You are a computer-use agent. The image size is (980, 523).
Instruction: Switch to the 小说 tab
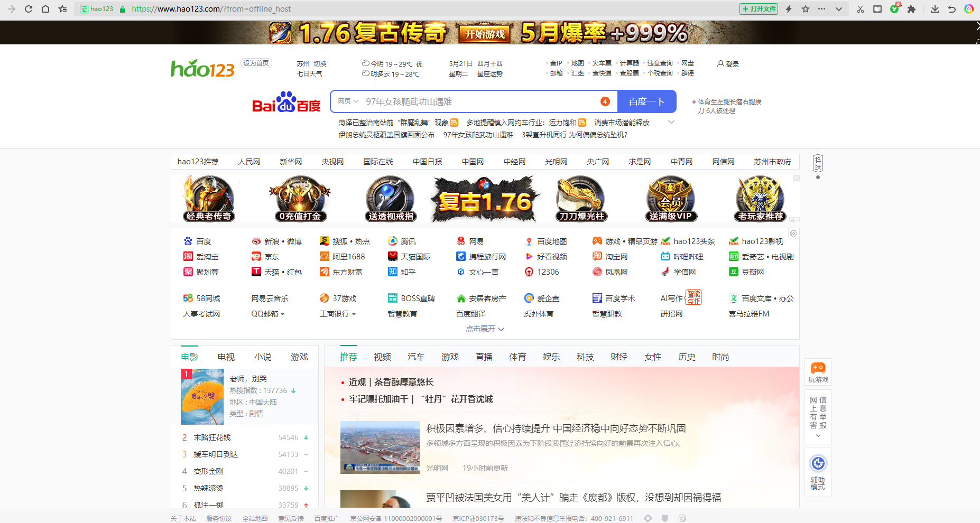tap(263, 357)
